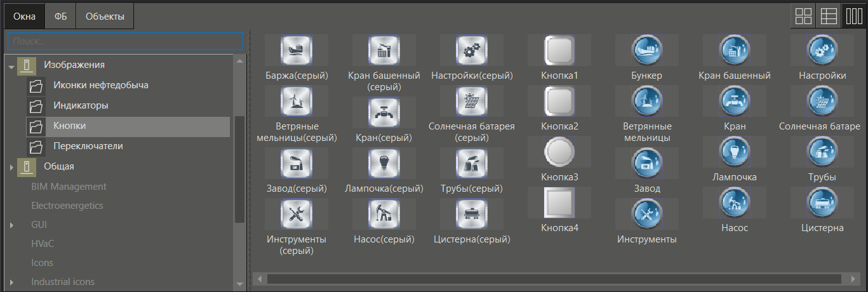Select blue Ветрянные мельницы icon
The image size is (868, 292).
click(x=647, y=100)
